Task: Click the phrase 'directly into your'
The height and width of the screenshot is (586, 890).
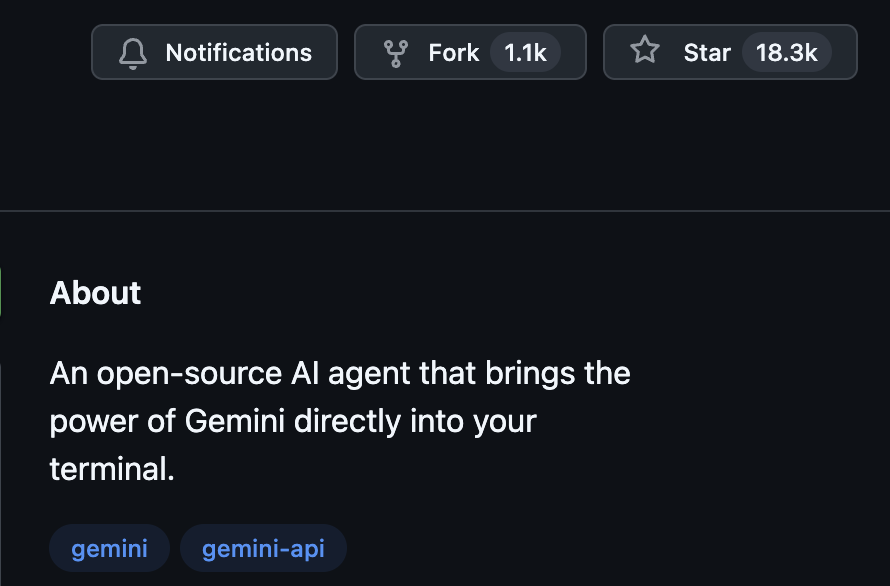Action: [415, 422]
